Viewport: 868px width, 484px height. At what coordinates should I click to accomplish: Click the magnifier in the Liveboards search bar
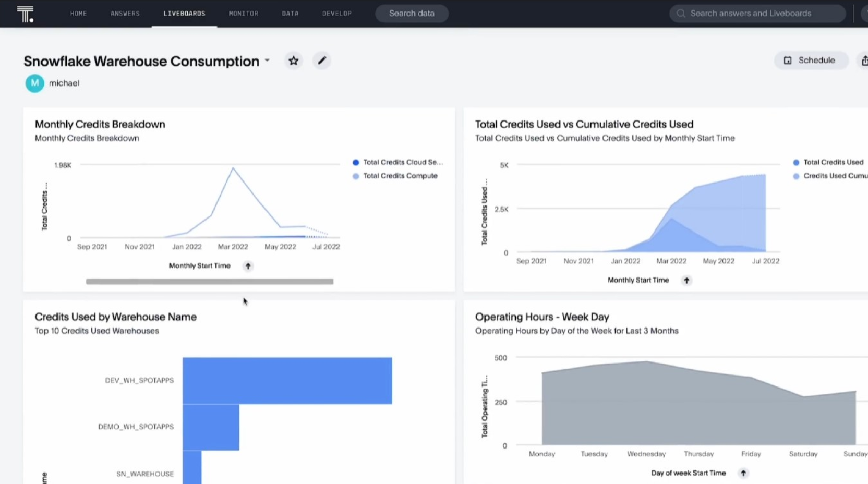[681, 13]
